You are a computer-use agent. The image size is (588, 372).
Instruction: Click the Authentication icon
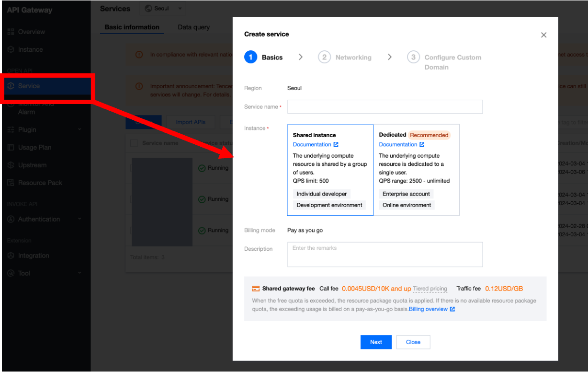11,219
